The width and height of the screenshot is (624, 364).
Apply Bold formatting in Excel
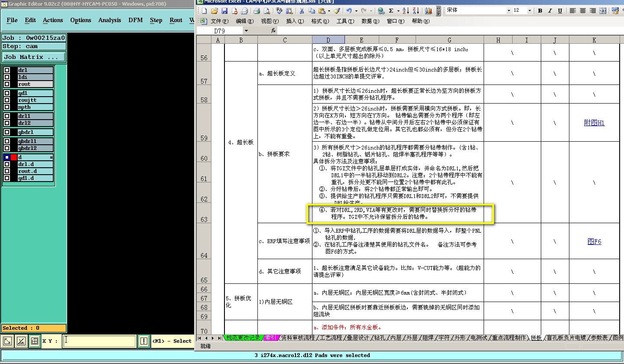point(540,11)
